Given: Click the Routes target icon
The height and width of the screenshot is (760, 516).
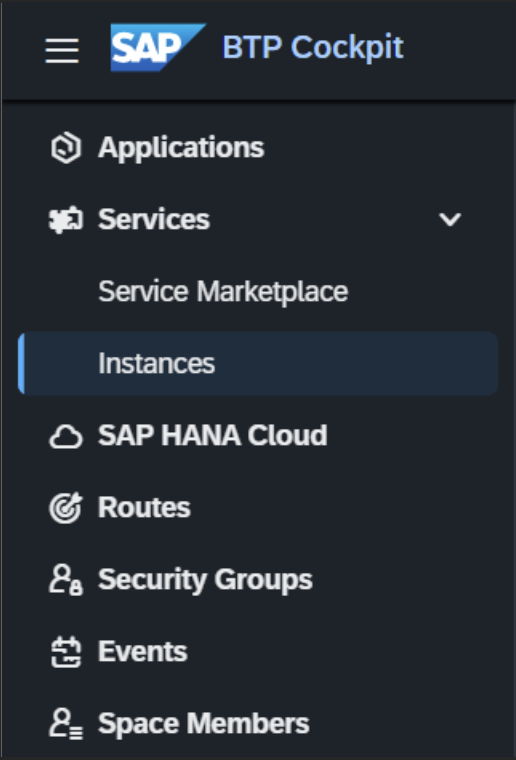Looking at the screenshot, I should click(66, 507).
